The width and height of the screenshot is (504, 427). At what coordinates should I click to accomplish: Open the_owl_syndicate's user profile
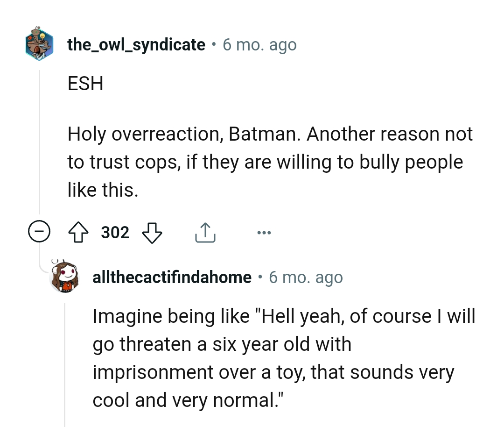pos(136,44)
